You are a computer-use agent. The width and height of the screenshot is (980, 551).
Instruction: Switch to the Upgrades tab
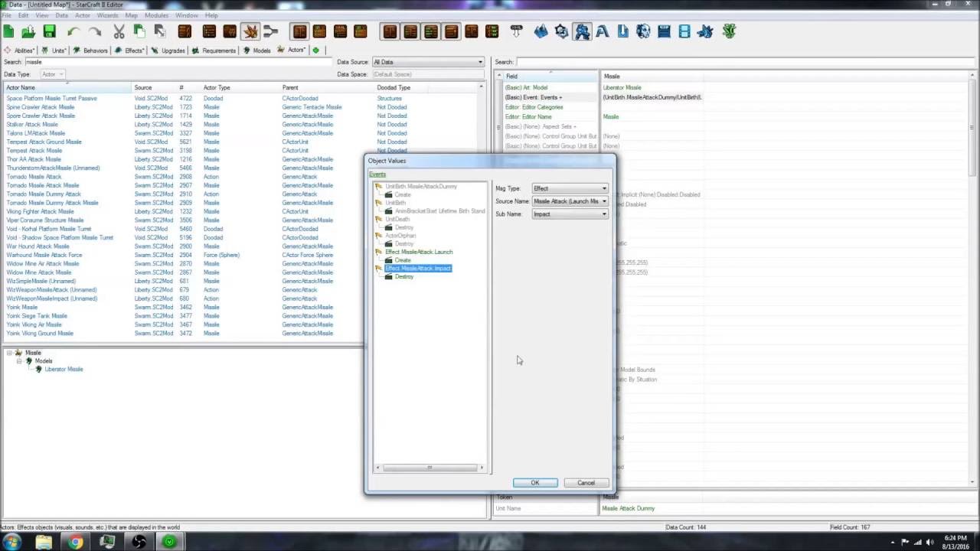(x=168, y=51)
